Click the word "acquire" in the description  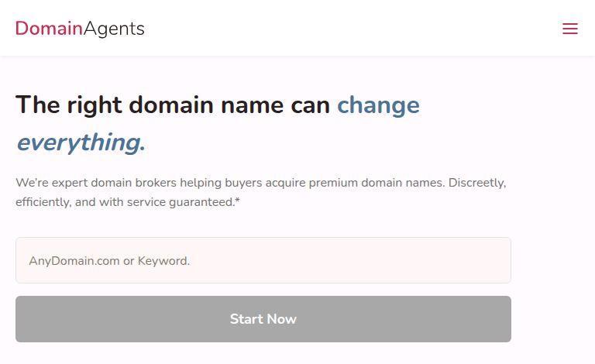tap(285, 184)
